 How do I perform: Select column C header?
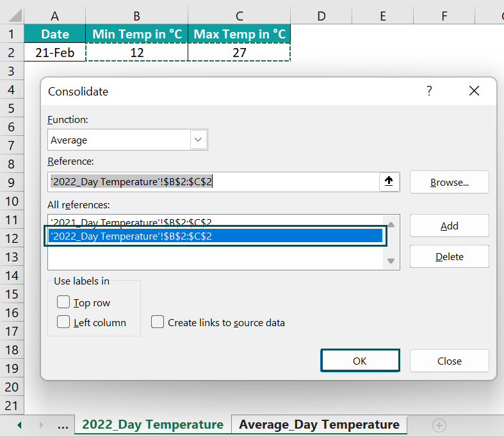[239, 16]
